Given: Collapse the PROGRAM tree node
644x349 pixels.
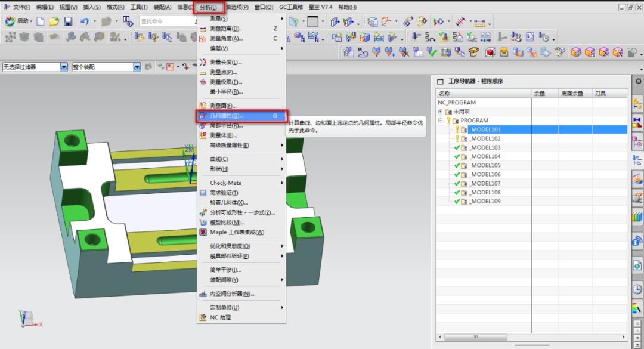Looking at the screenshot, I should coord(441,121).
